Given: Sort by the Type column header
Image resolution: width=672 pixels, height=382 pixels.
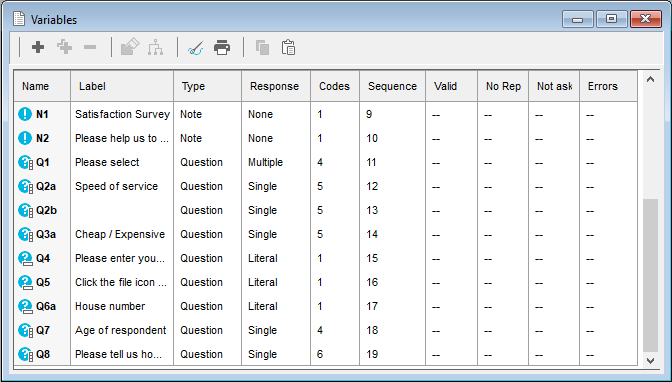Looking at the screenshot, I should (x=208, y=86).
